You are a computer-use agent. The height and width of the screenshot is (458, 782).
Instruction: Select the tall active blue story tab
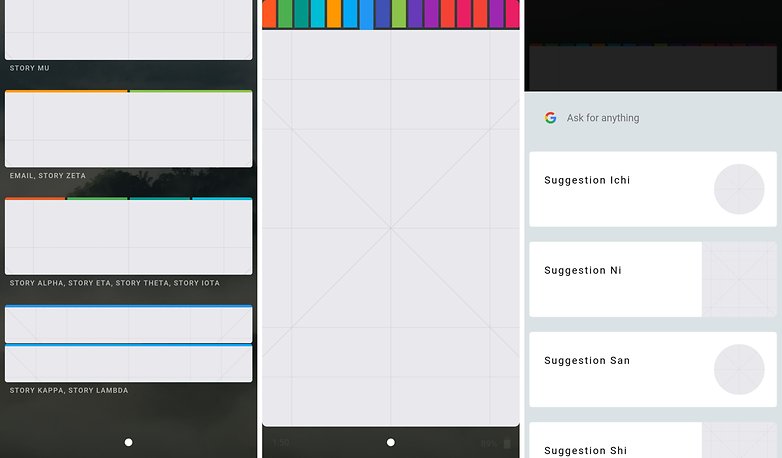367,14
